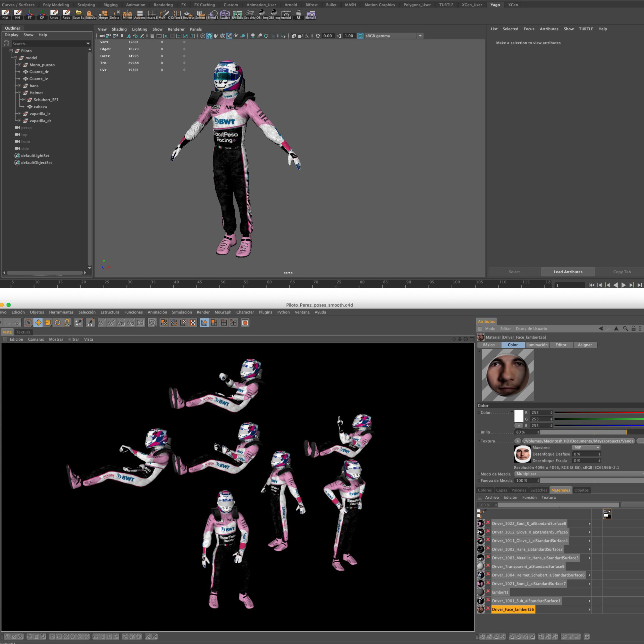
Task: Click the UV Edit shelf icon
Action: point(237,14)
